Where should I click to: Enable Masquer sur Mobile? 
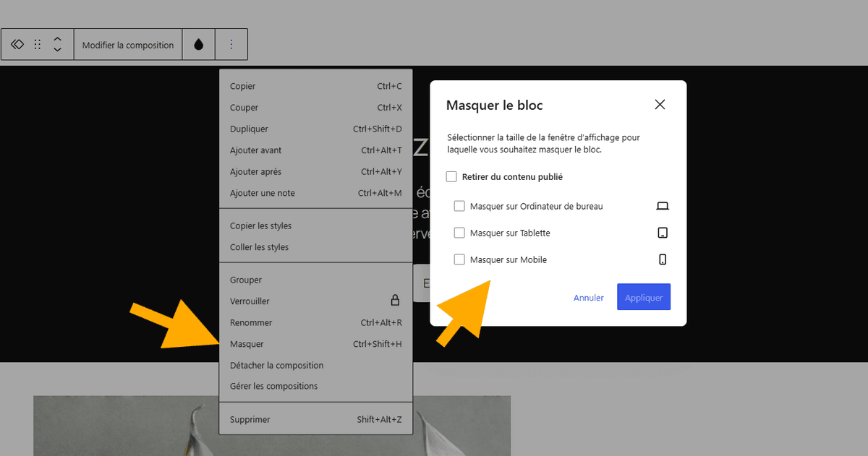[x=459, y=259]
